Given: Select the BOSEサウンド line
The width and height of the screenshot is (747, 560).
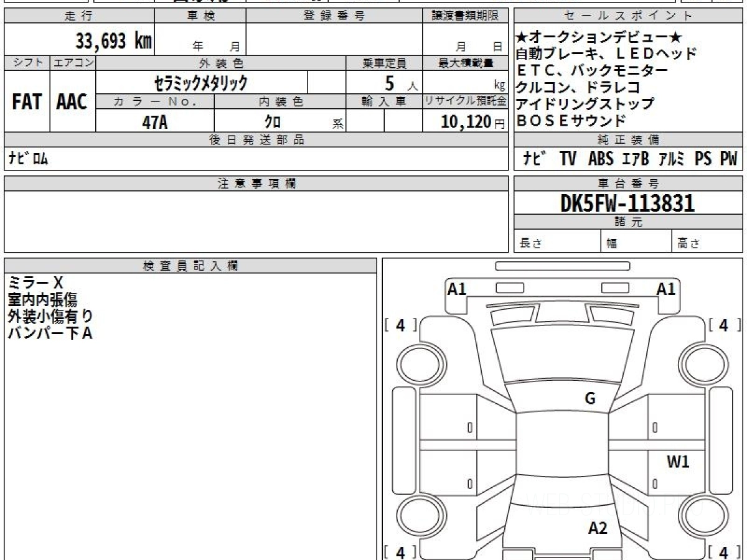Looking at the screenshot, I should (571, 121).
